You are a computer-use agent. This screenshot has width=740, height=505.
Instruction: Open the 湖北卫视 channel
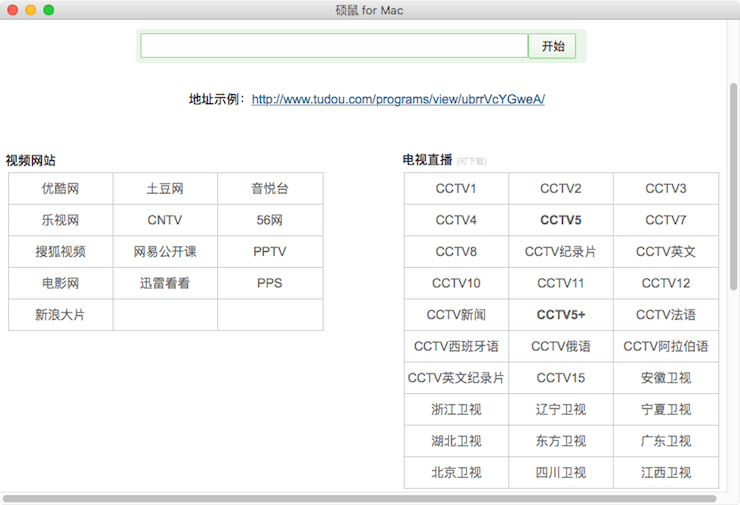pyautogui.click(x=456, y=441)
